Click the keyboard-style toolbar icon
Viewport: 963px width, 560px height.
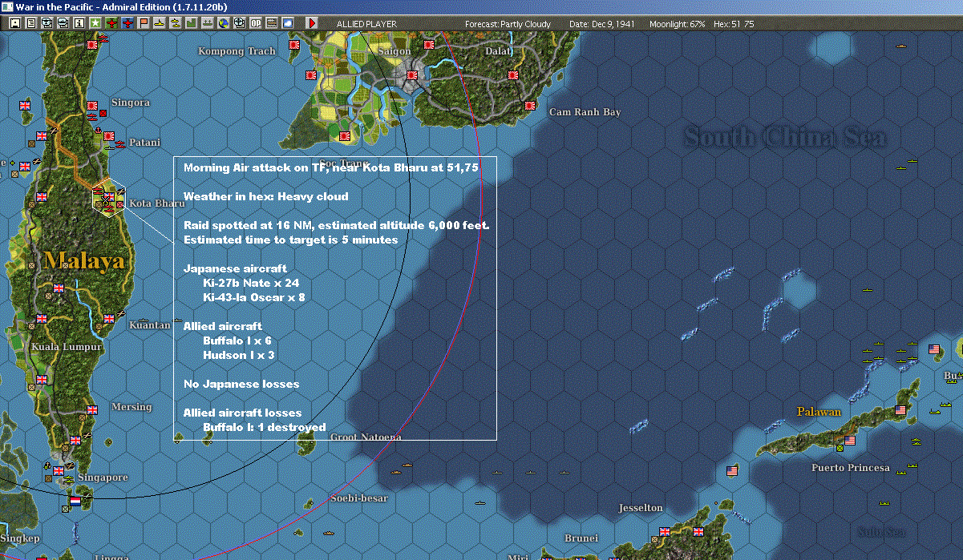coord(272,23)
